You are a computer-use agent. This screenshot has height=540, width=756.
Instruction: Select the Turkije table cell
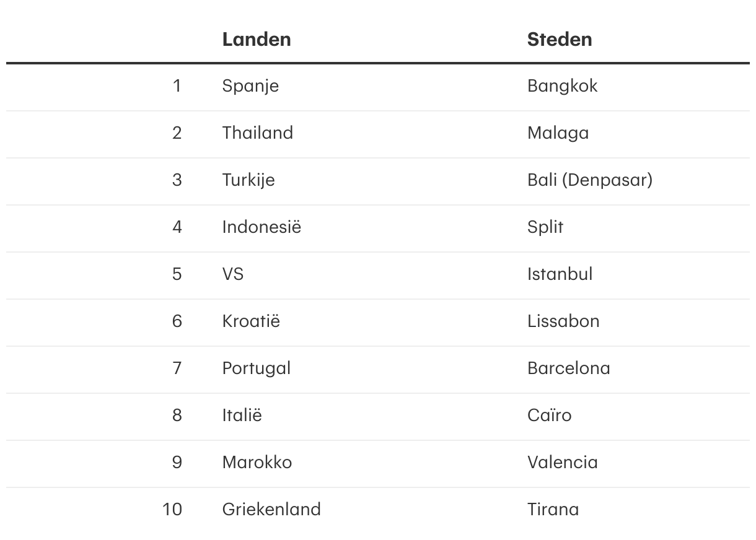pyautogui.click(x=248, y=180)
